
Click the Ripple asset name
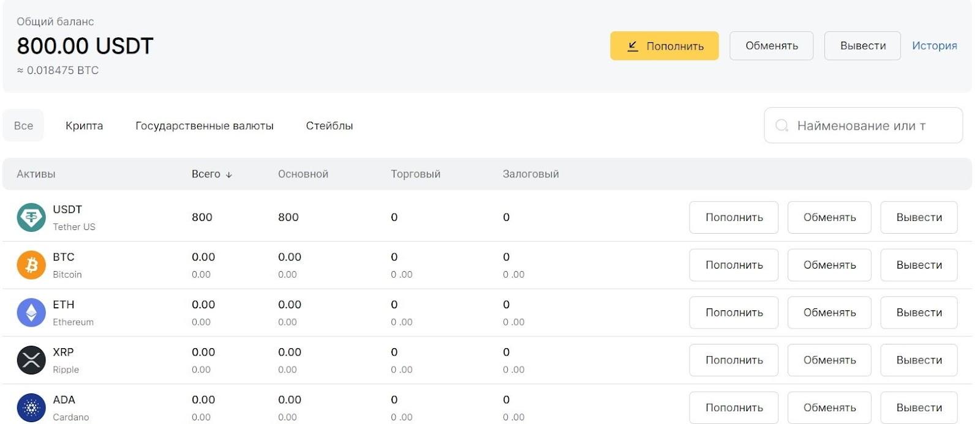click(x=66, y=370)
